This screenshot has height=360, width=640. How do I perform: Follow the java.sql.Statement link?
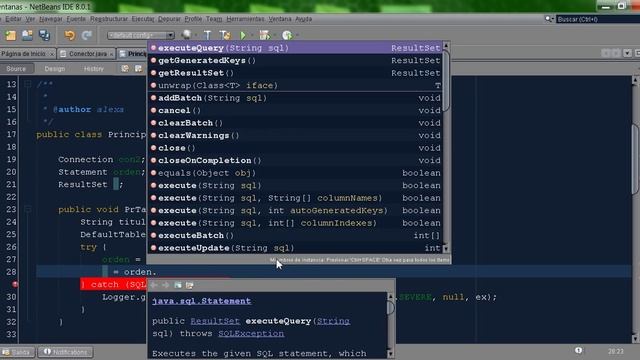click(x=202, y=301)
